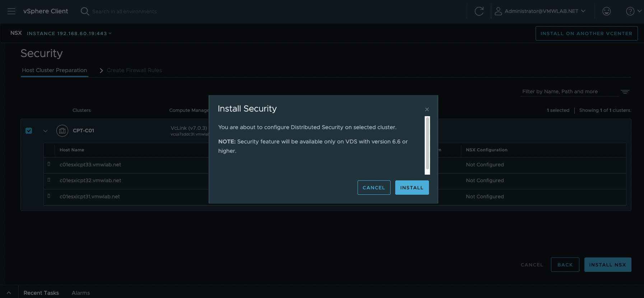The image size is (644, 298).
Task: Collapse the CPT-C01 cluster row
Action: click(x=46, y=131)
